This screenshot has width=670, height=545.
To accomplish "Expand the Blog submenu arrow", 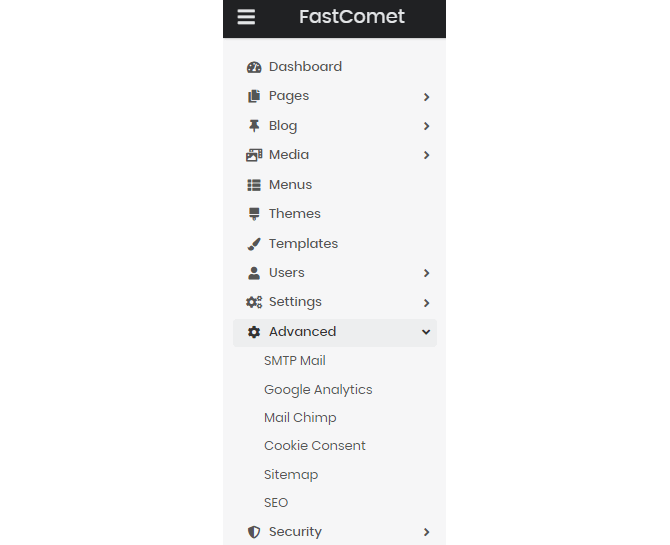I will coord(427,126).
